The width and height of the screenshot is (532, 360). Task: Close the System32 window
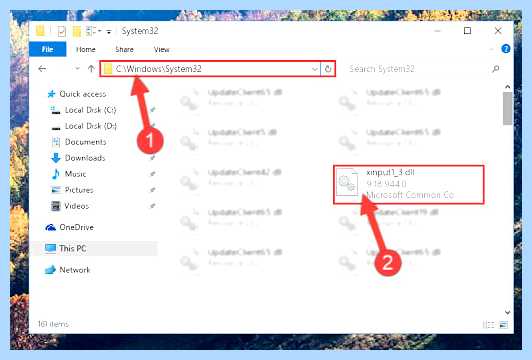[498, 31]
